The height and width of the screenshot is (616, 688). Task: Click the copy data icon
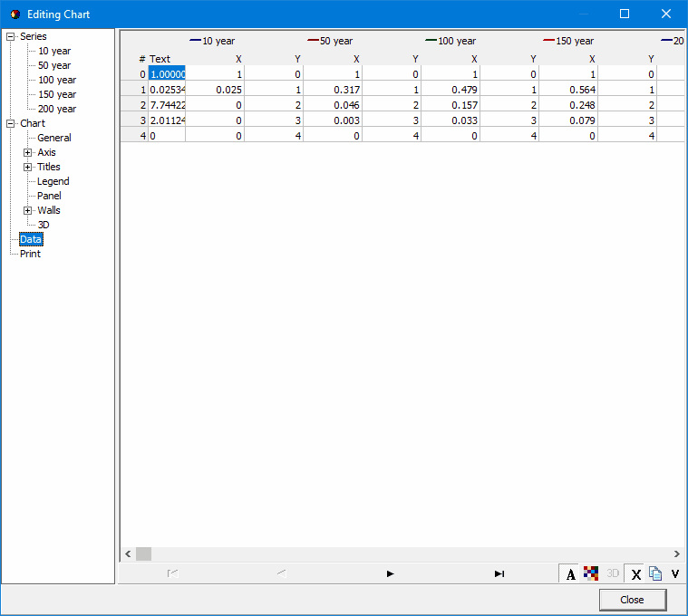(654, 573)
